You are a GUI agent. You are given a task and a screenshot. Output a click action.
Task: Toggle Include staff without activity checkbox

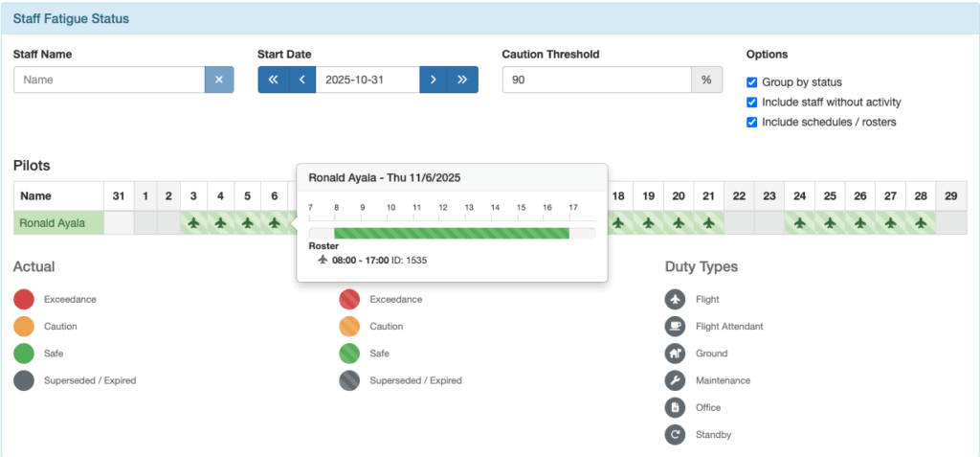tap(752, 103)
